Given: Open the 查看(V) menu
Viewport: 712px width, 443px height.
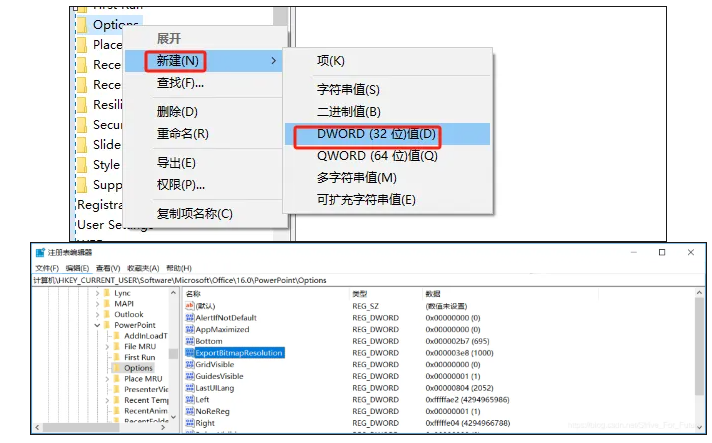Looking at the screenshot, I should click(108, 268).
